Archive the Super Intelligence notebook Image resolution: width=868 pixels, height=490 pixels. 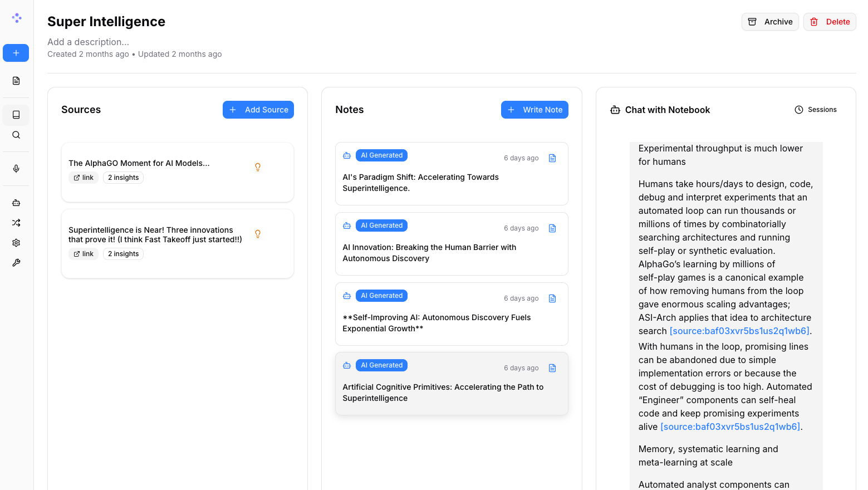pos(770,22)
